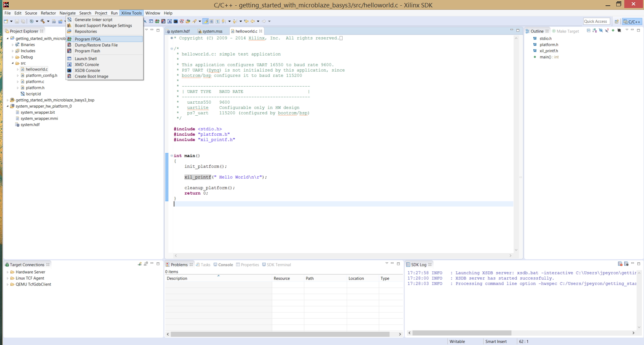
Task: Expand the Binaries node in Project Explorer
Action: (x=13, y=45)
